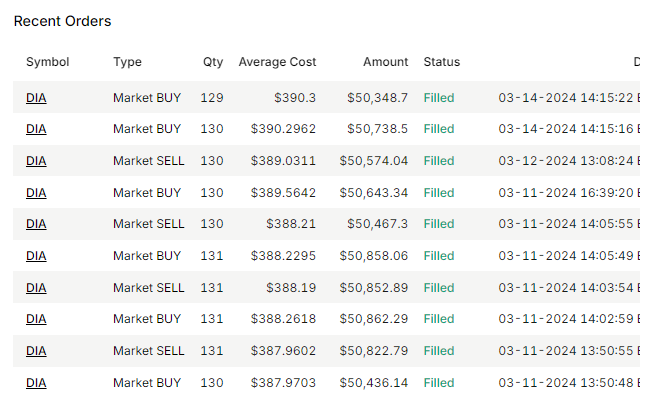Open DIA link in the $50,858.06 buy row
The width and height of the screenshot is (658, 404).
(x=36, y=256)
